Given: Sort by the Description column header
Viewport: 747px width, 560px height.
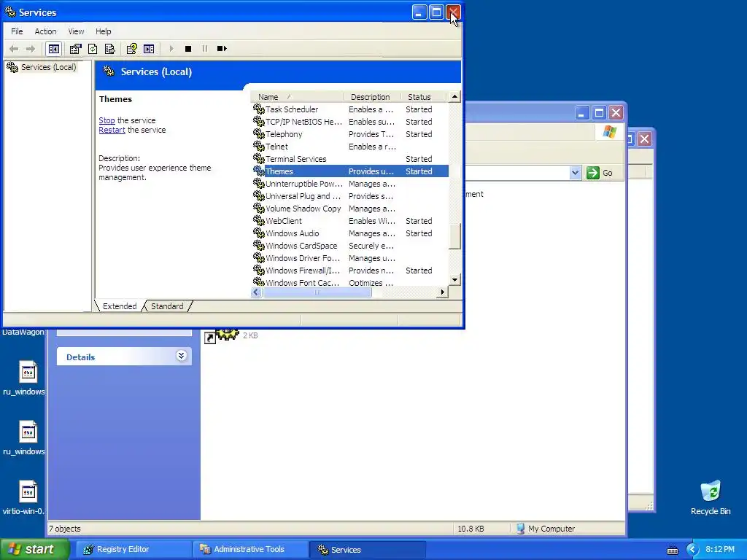Looking at the screenshot, I should click(x=372, y=97).
